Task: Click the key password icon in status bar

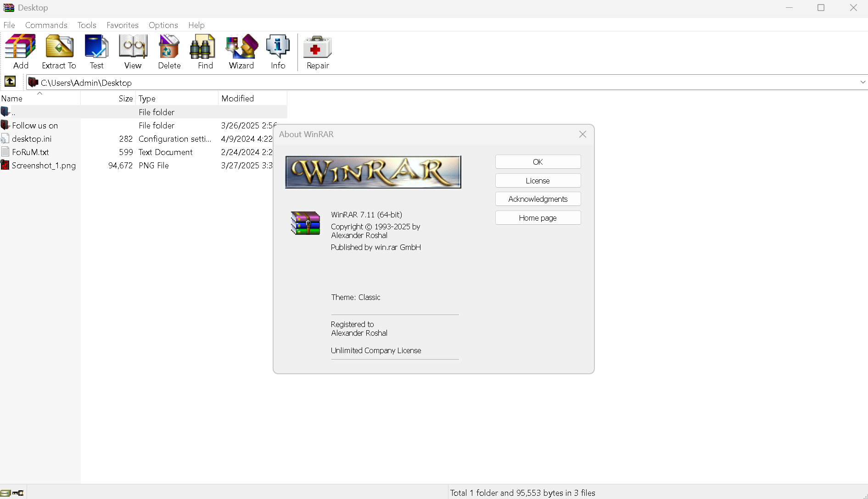Action: pos(18,493)
